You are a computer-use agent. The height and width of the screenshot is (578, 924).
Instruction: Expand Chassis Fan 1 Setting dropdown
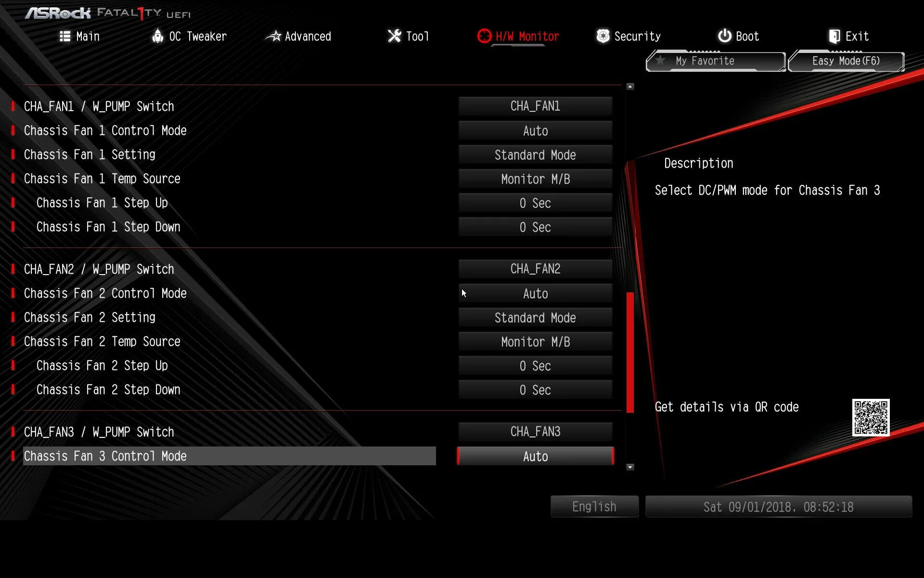click(535, 155)
